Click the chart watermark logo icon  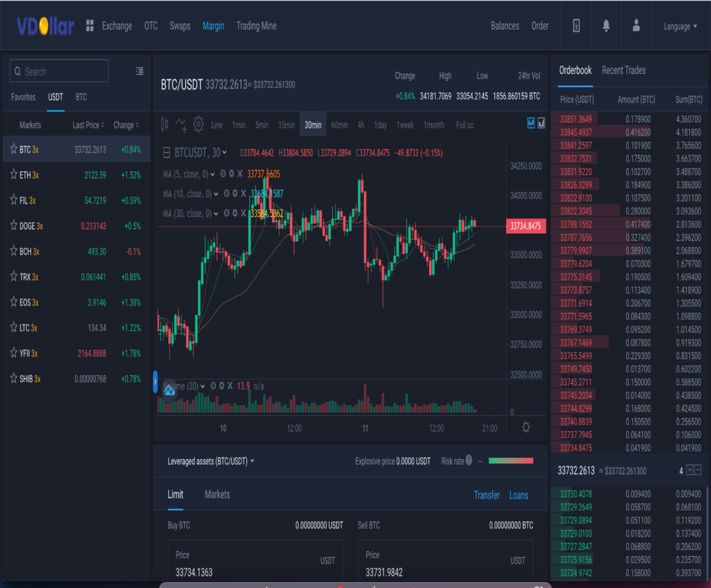pyautogui.click(x=169, y=390)
